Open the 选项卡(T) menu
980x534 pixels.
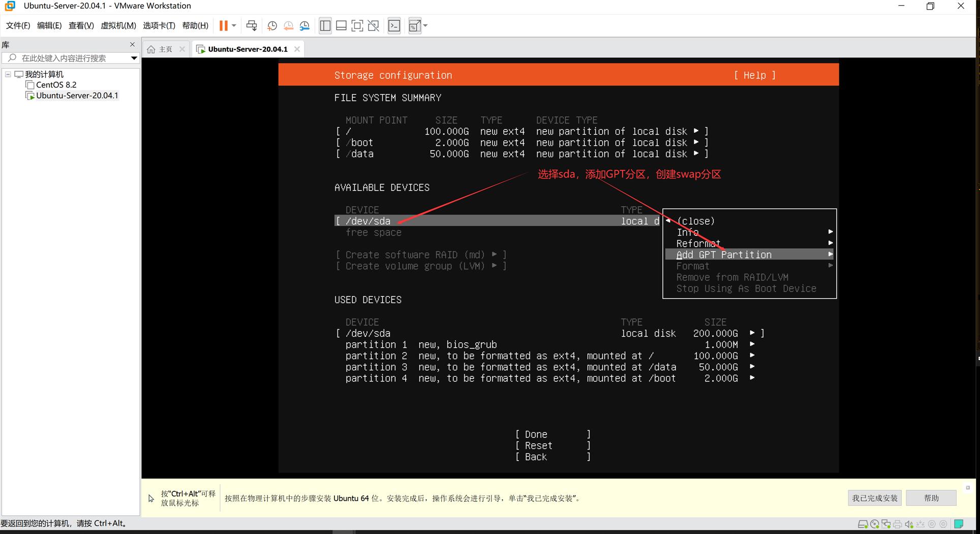(159, 25)
